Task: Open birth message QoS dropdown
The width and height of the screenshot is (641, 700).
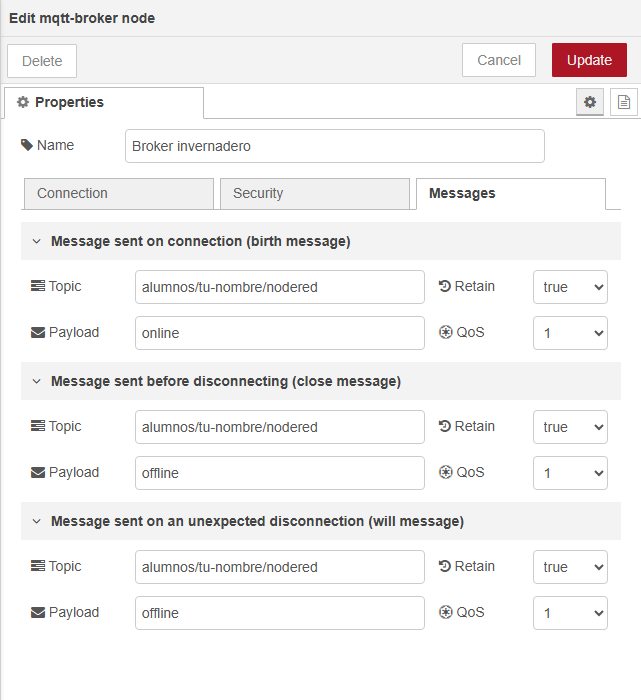Action: click(x=570, y=333)
